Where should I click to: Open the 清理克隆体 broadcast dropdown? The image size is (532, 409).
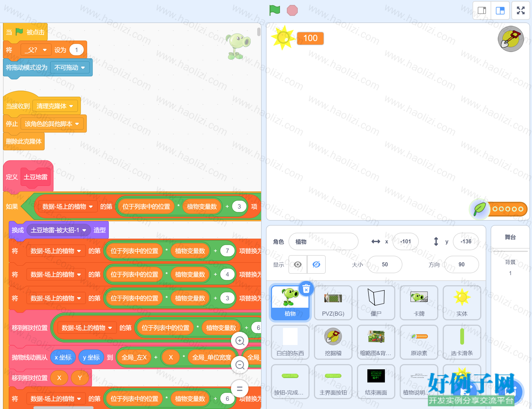[x=55, y=106]
